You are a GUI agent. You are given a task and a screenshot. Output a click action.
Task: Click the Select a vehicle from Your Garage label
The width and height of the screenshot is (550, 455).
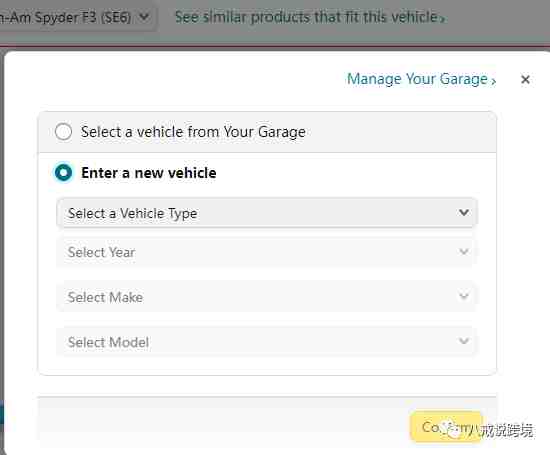coord(193,132)
